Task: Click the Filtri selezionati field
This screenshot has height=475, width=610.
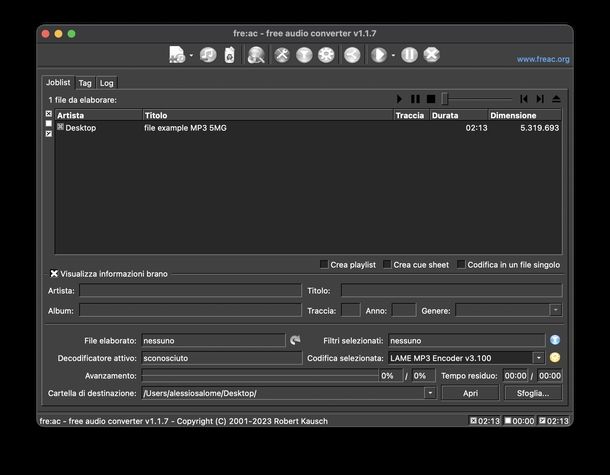Action: point(466,340)
